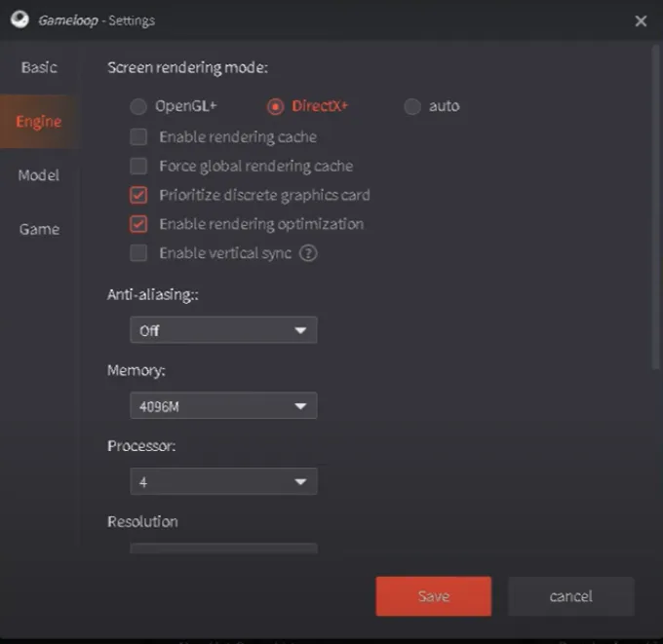The image size is (663, 644).
Task: Open vertical sync help question icon
Action: point(308,253)
